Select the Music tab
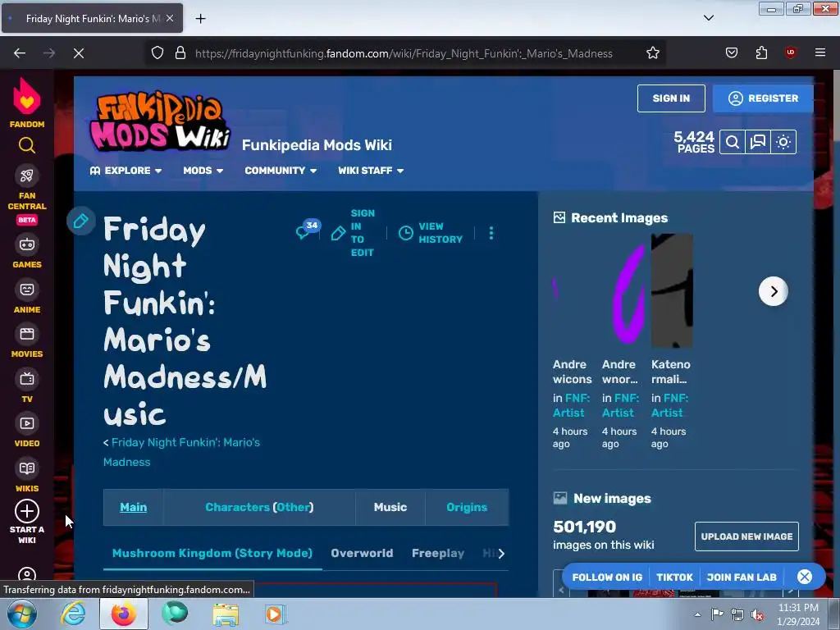The width and height of the screenshot is (840, 630). pos(390,507)
